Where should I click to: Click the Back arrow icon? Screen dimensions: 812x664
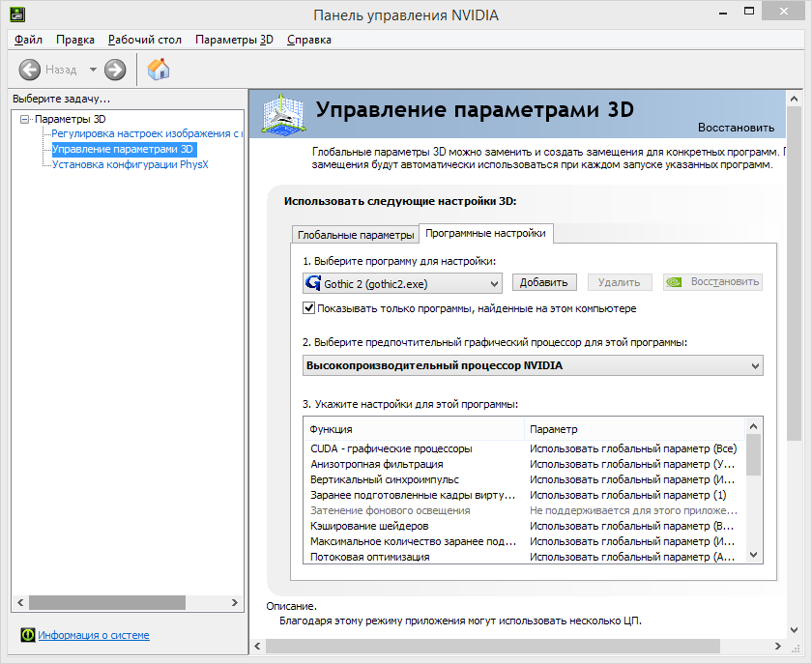point(30,70)
